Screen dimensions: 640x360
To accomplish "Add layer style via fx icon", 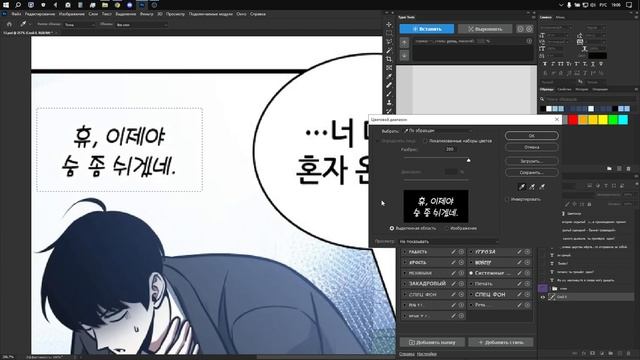I will (584, 353).
